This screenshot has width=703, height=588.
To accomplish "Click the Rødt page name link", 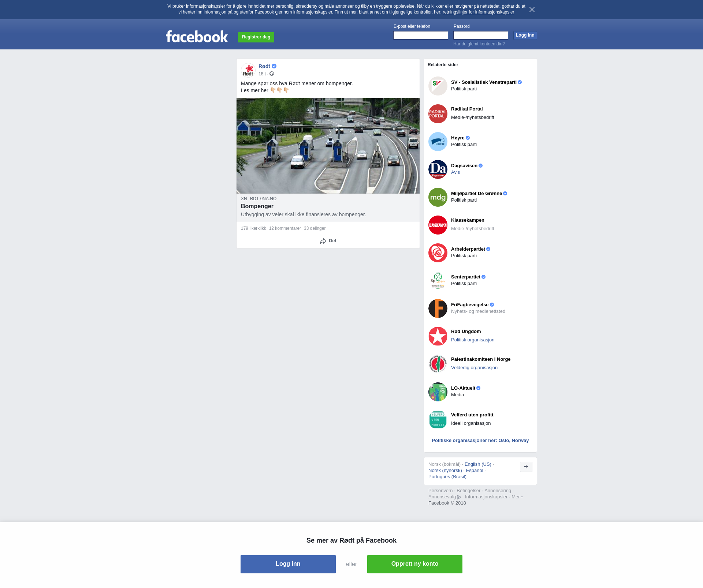I will pos(264,66).
